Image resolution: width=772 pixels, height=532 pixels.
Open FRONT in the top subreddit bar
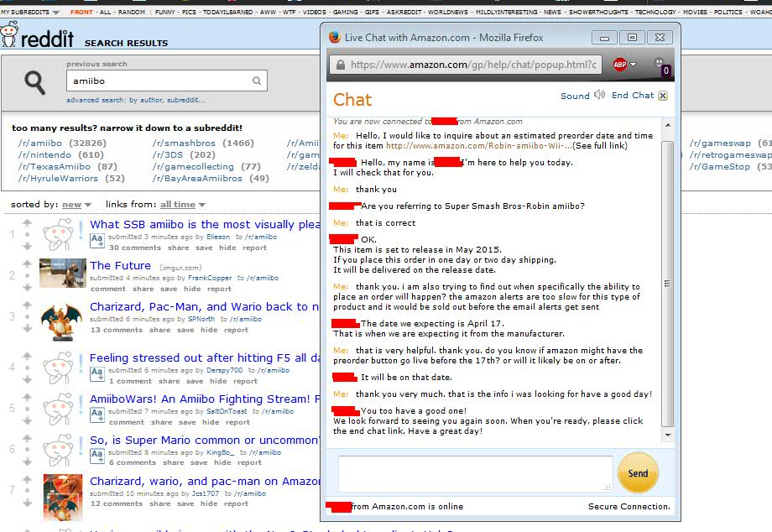[81, 12]
